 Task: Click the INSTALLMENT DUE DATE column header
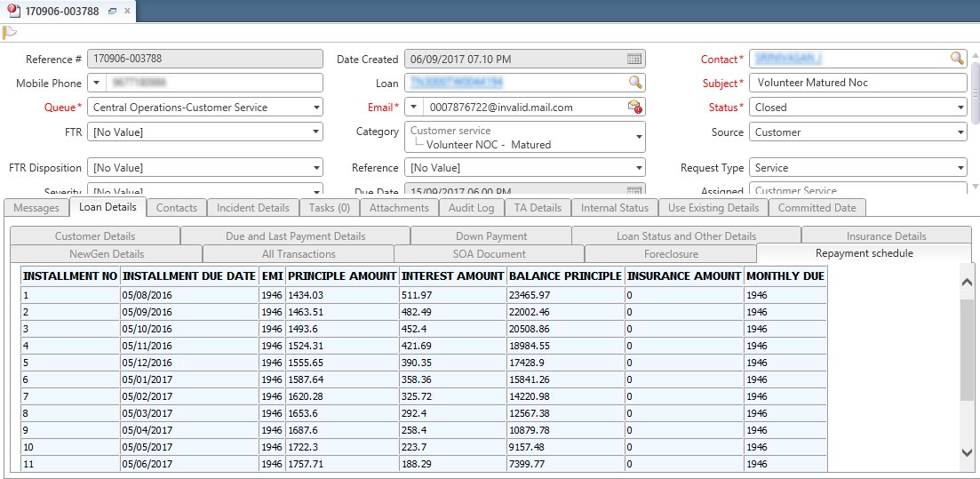pyautogui.click(x=189, y=275)
